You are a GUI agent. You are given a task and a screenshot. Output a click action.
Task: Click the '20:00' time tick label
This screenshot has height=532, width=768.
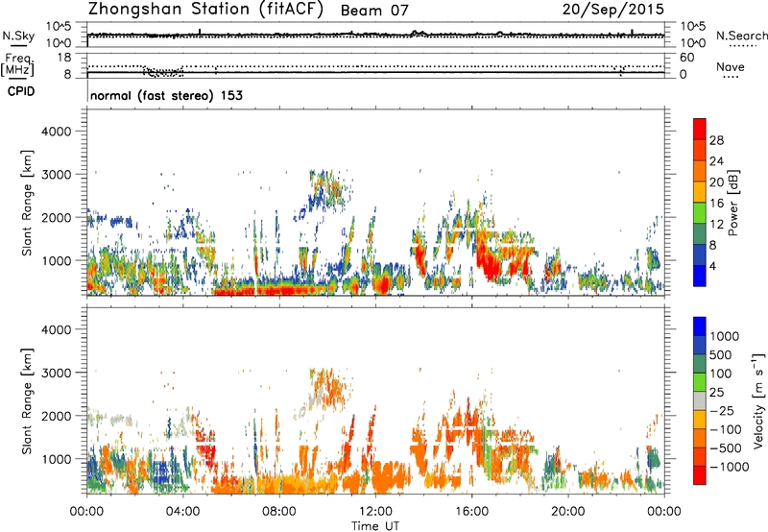tap(568, 512)
